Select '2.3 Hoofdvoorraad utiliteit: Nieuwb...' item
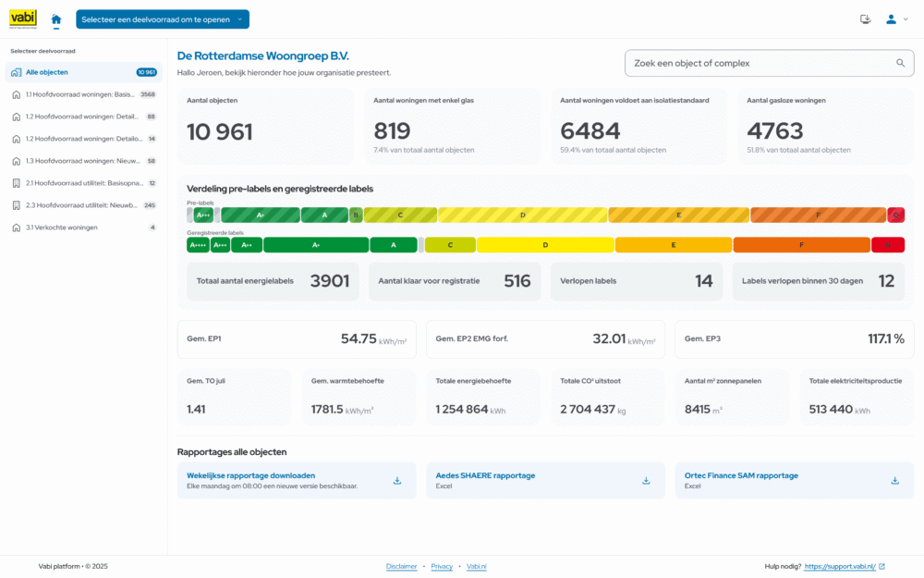924x578 pixels. (84, 205)
